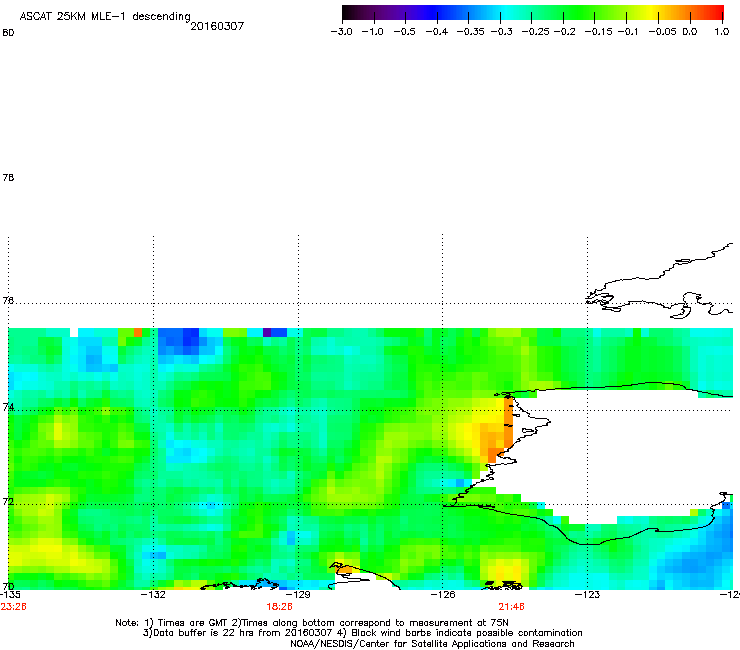This screenshot has height=650, width=740.
Task: Click the NOAA/NESDIS credit line
Action: 432,644
